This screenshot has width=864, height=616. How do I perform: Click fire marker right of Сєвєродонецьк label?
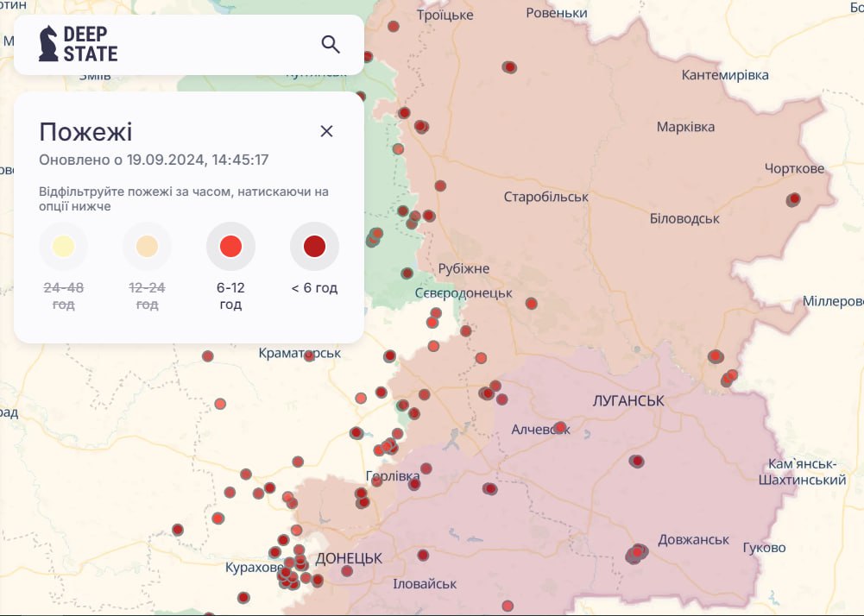(532, 303)
